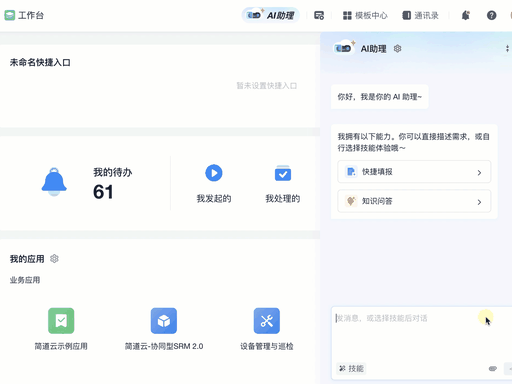Expand the 快捷填报 chevron arrow
Image resolution: width=512 pixels, height=384 pixels.
tap(479, 172)
